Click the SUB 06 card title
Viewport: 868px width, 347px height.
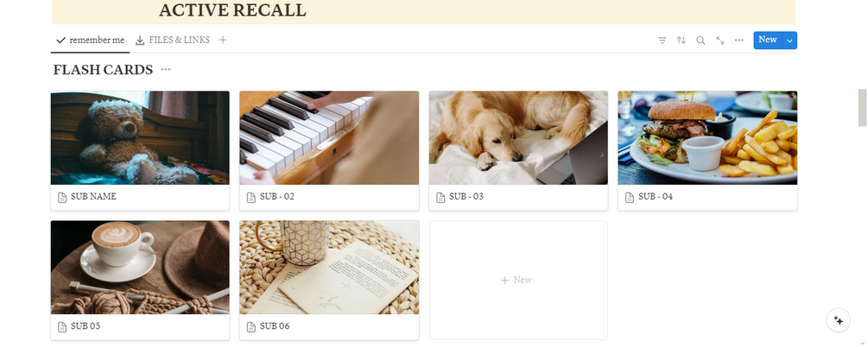(276, 326)
